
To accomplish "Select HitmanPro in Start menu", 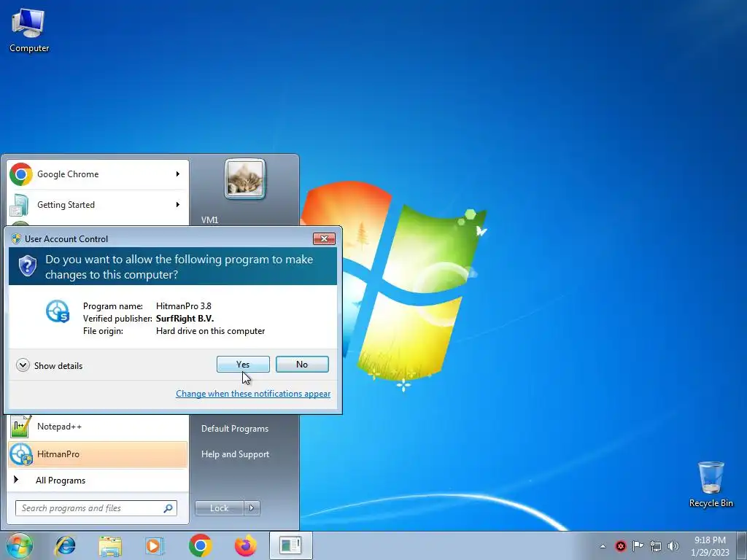I will click(98, 454).
